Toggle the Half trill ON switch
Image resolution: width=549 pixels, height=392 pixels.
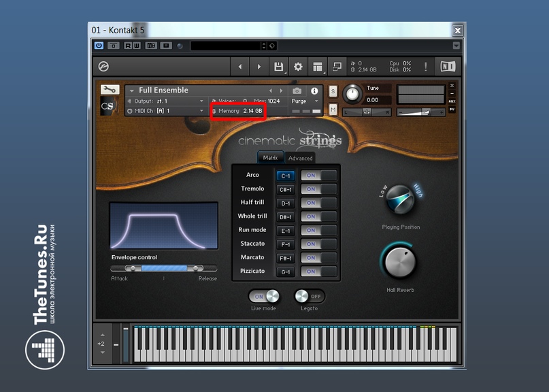(318, 203)
